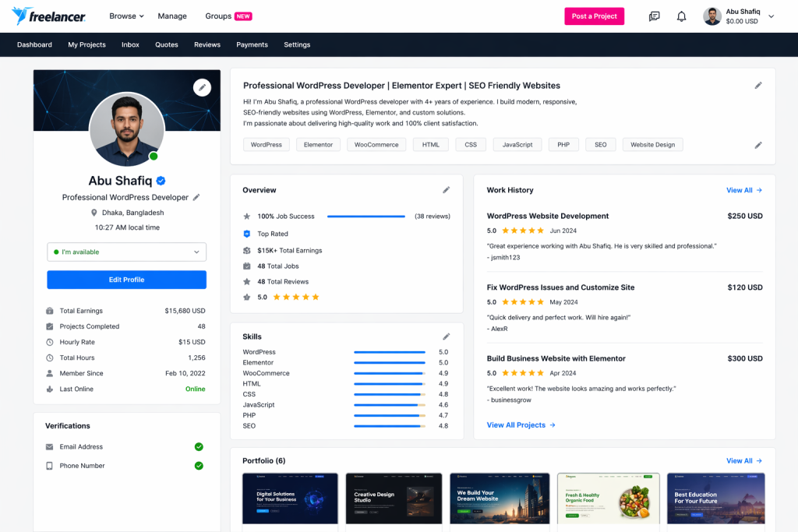The height and width of the screenshot is (532, 798).
Task: Open the Fresh & Healthy Organic Food thumbnail
Action: coord(608,499)
